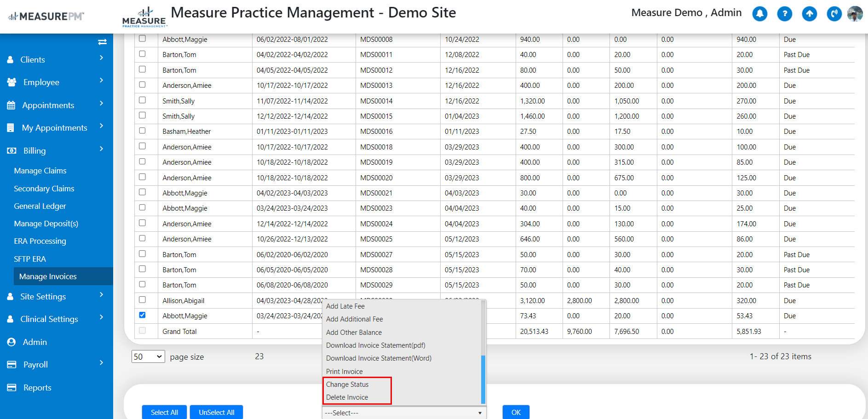The image size is (868, 419).
Task: Open the ---Select--- action dropdown
Action: click(404, 413)
